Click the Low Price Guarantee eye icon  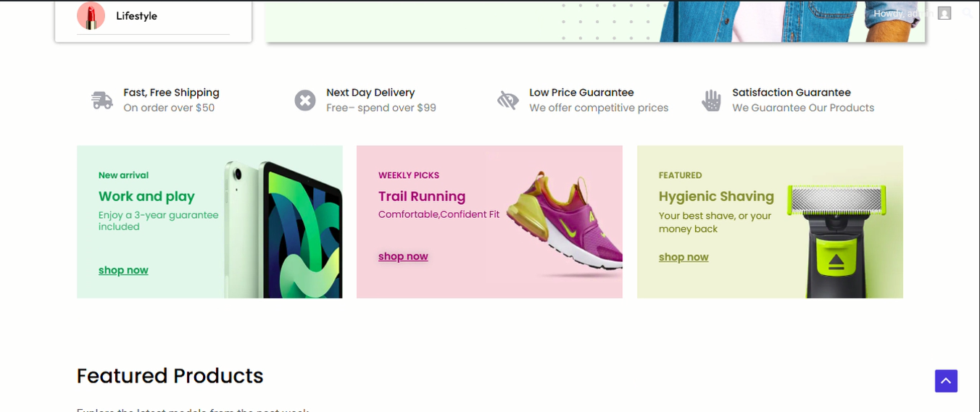(x=508, y=100)
